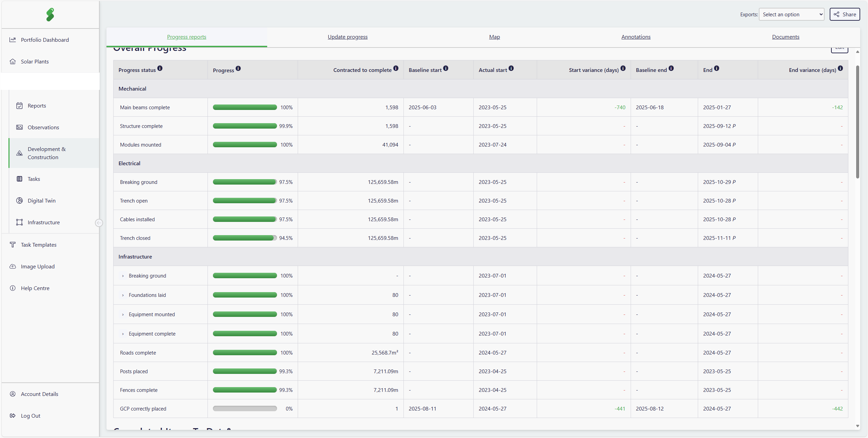The height and width of the screenshot is (438, 868).
Task: Expand the Equipment complete row
Action: point(123,334)
